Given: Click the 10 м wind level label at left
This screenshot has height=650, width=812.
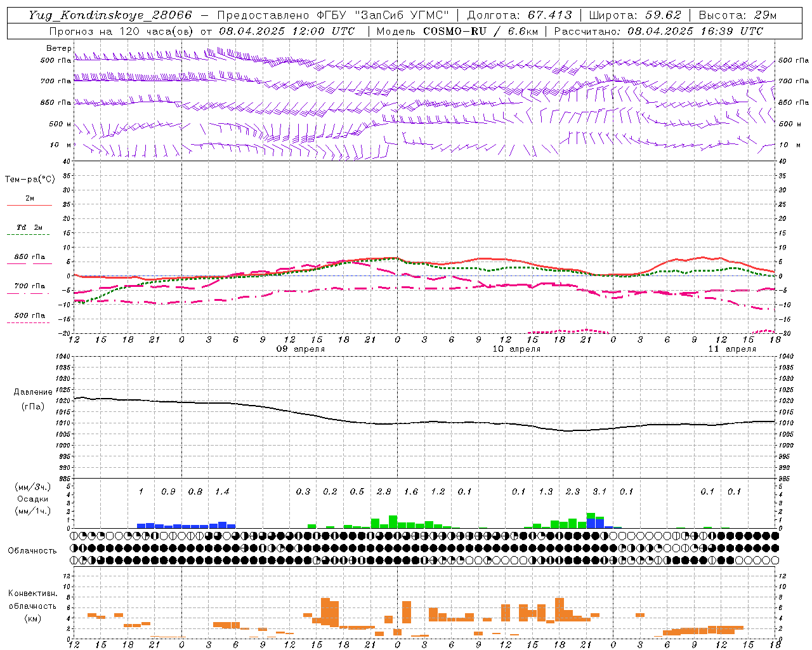Looking at the screenshot, I should click(61, 145).
